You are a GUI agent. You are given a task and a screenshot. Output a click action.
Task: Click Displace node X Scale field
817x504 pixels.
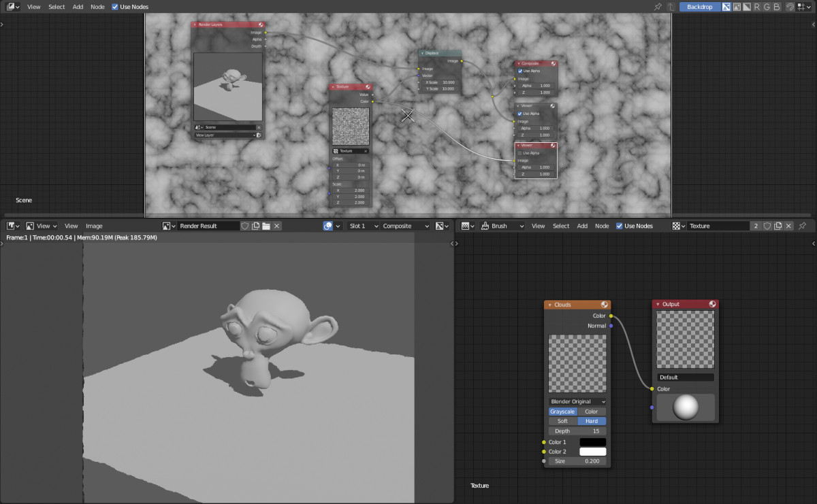[440, 82]
